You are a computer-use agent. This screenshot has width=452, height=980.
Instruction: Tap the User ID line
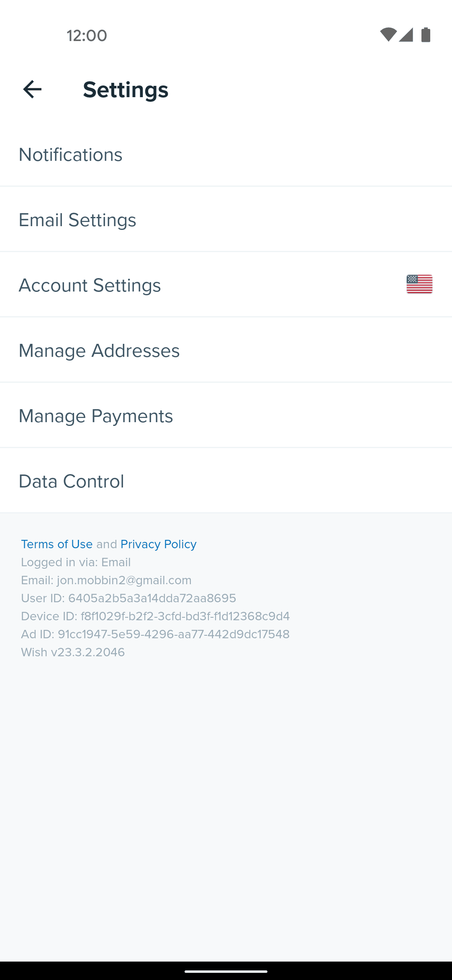coord(128,598)
